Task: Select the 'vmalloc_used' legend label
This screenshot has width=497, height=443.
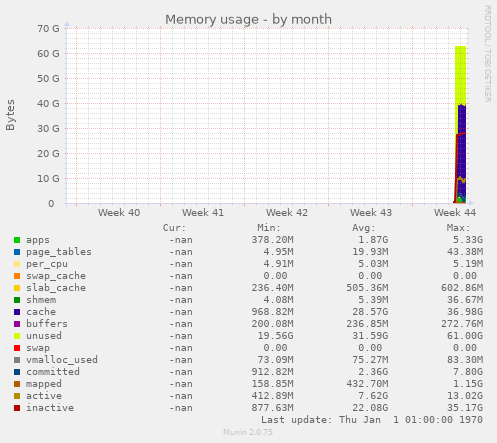Action: pos(62,360)
